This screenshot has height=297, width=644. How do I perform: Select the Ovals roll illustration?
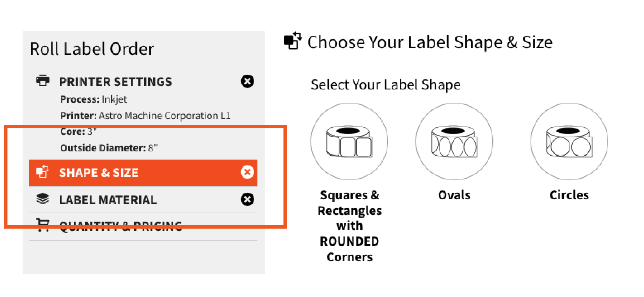tap(454, 141)
